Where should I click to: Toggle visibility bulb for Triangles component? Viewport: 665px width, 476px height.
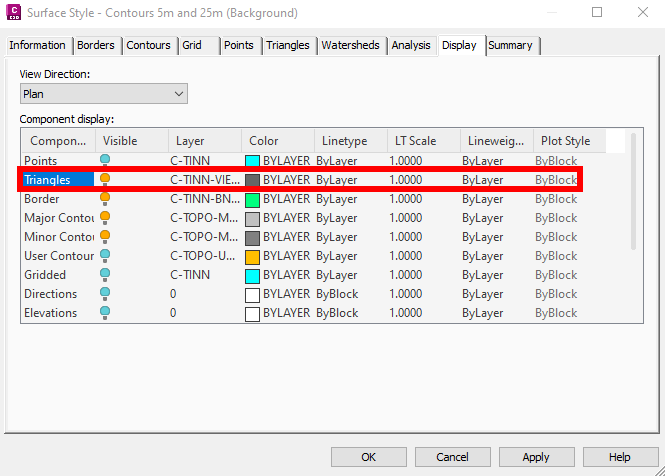[x=105, y=180]
